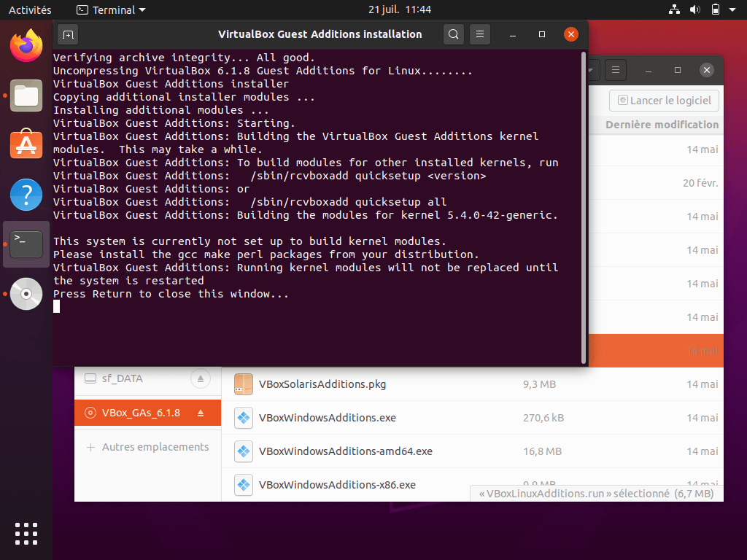Minimize the terminal window
This screenshot has height=560, width=747.
[513, 34]
